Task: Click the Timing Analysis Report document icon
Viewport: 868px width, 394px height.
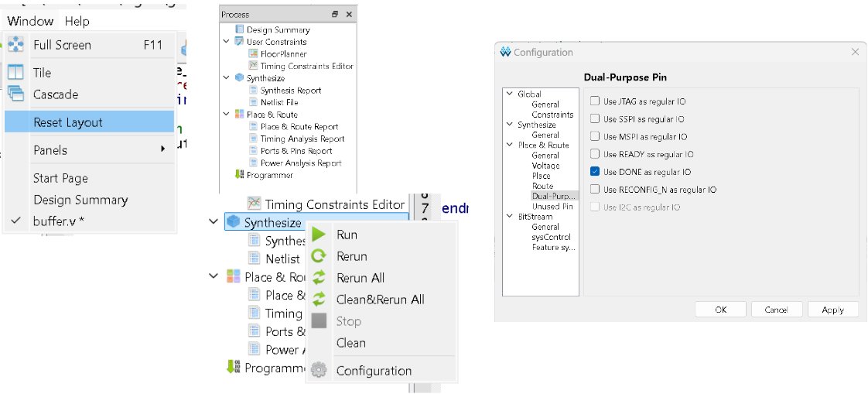Action: click(254, 139)
